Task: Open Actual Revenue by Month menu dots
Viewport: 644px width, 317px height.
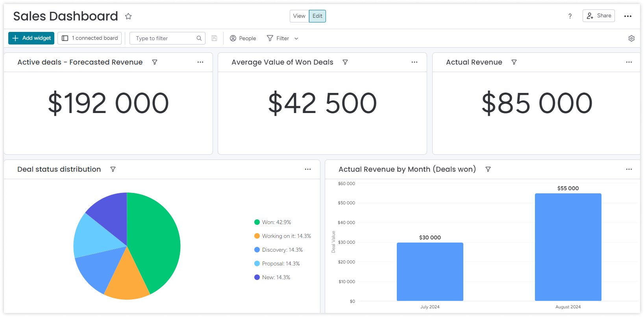Action: pos(629,169)
